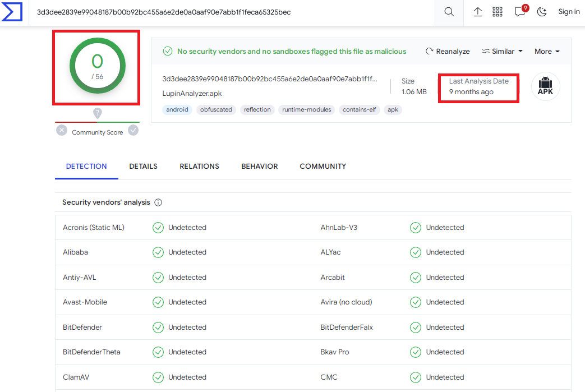The height and width of the screenshot is (392, 585).
Task: Click ALYac undetected check icon
Action: click(416, 252)
